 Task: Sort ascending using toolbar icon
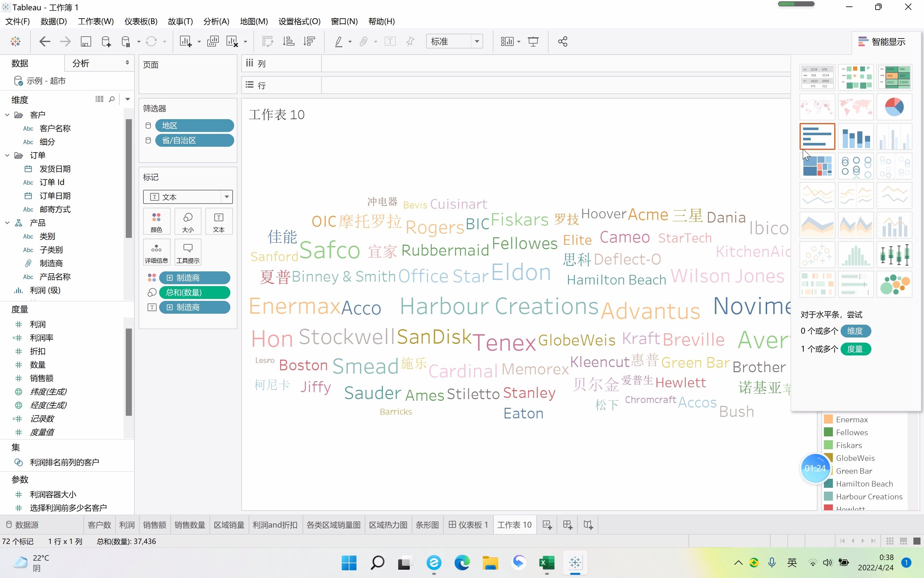[x=288, y=41]
